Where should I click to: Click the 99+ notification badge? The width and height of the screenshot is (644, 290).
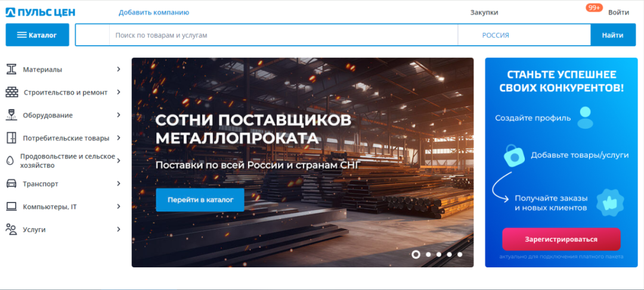coord(594,7)
